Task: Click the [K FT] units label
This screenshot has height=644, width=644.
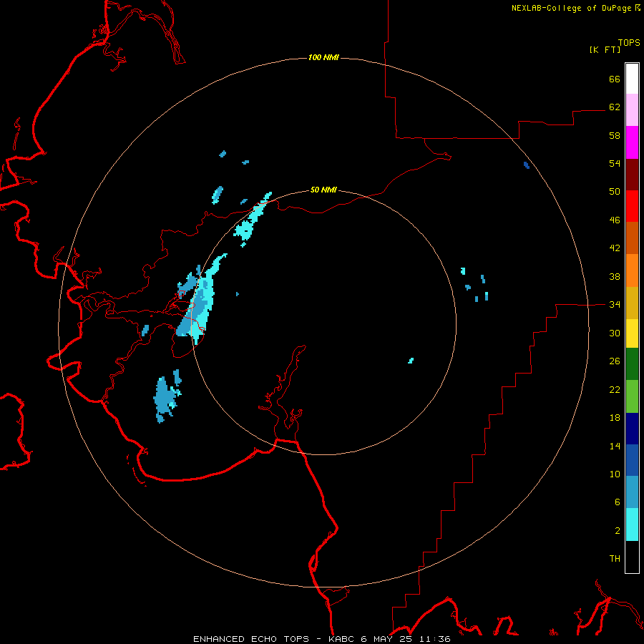Action: click(x=605, y=49)
